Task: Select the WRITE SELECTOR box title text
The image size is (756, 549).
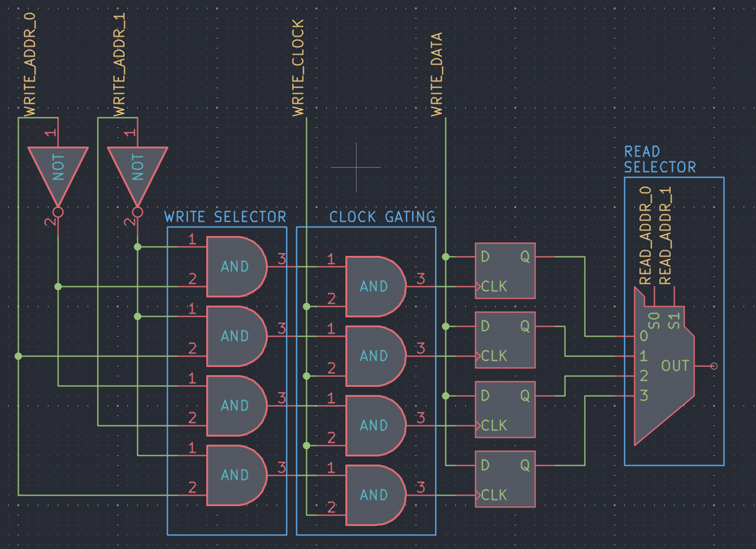Action: coord(225,217)
